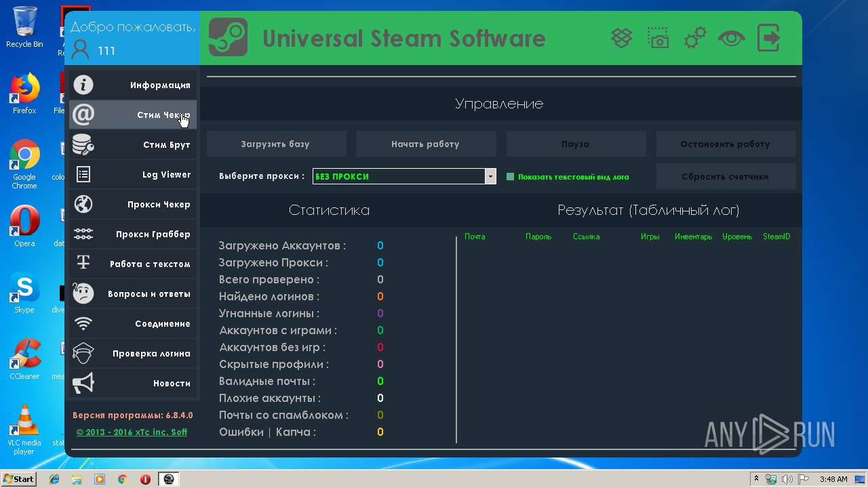Open Log Viewer in the sidebar
The height and width of the screenshot is (488, 868).
coord(133,175)
